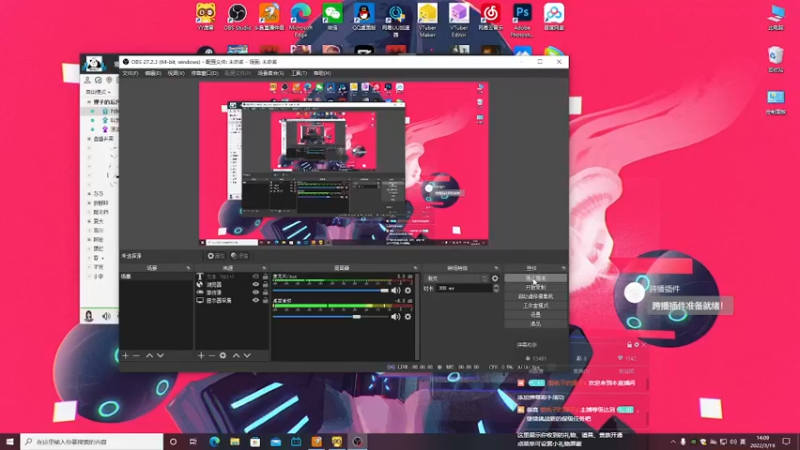Open OBS View menu
800x450 pixels.
176,73
